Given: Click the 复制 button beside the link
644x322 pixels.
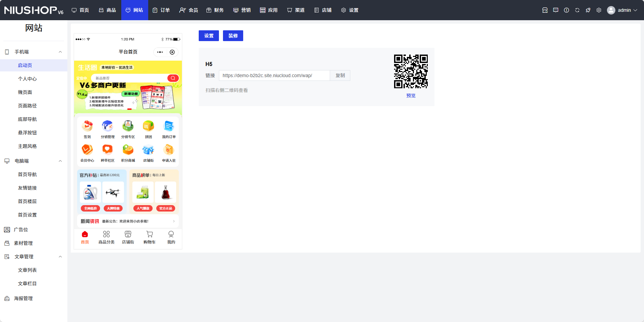Looking at the screenshot, I should [x=340, y=75].
